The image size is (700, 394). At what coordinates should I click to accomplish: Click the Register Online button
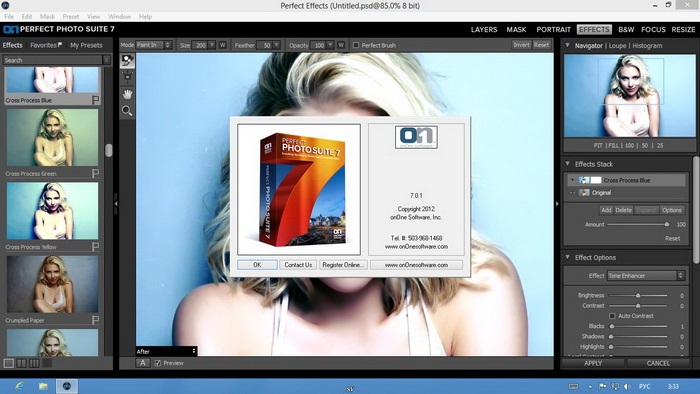[343, 265]
